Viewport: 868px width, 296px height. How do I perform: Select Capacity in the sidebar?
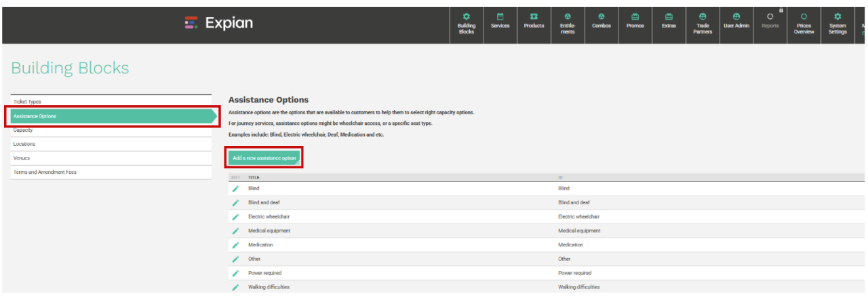pyautogui.click(x=111, y=130)
